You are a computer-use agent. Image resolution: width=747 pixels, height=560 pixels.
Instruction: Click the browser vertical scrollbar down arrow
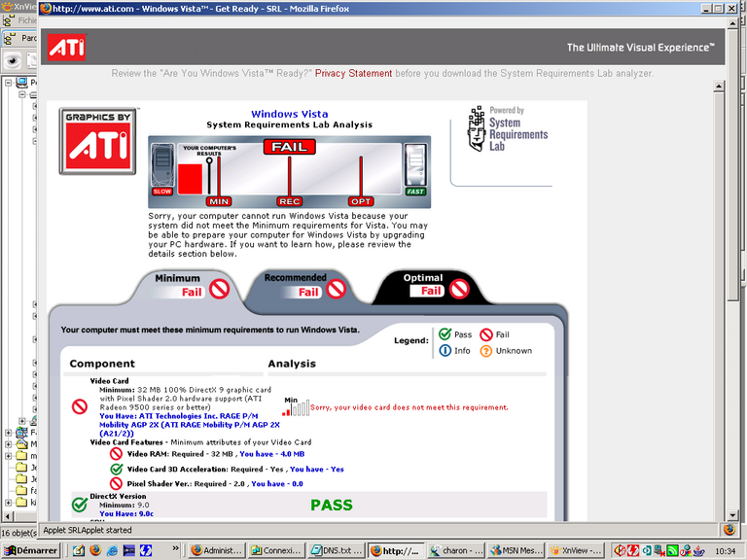click(733, 515)
